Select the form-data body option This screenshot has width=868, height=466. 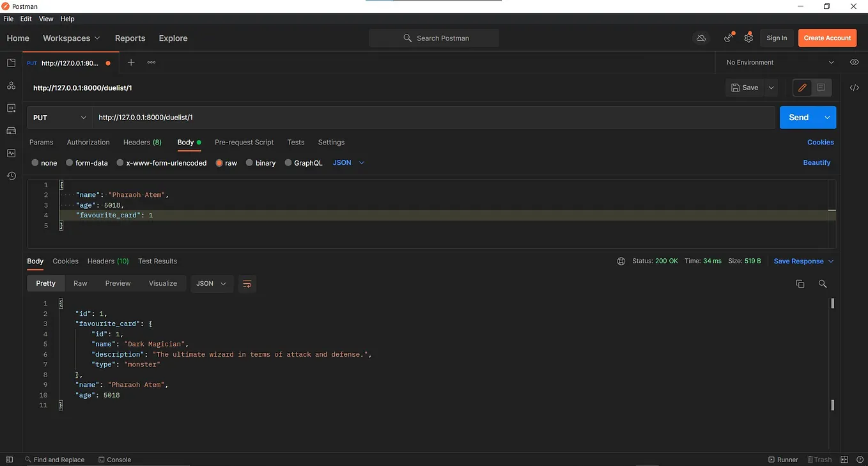pyautogui.click(x=87, y=163)
